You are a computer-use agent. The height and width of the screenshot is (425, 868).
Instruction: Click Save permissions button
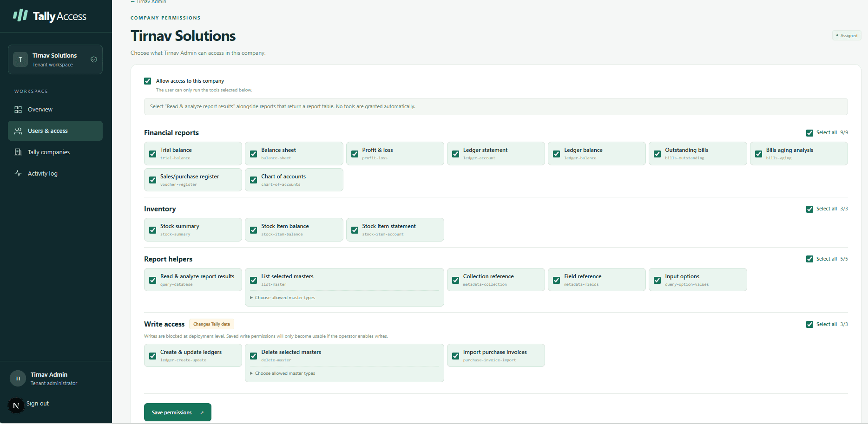[178, 412]
